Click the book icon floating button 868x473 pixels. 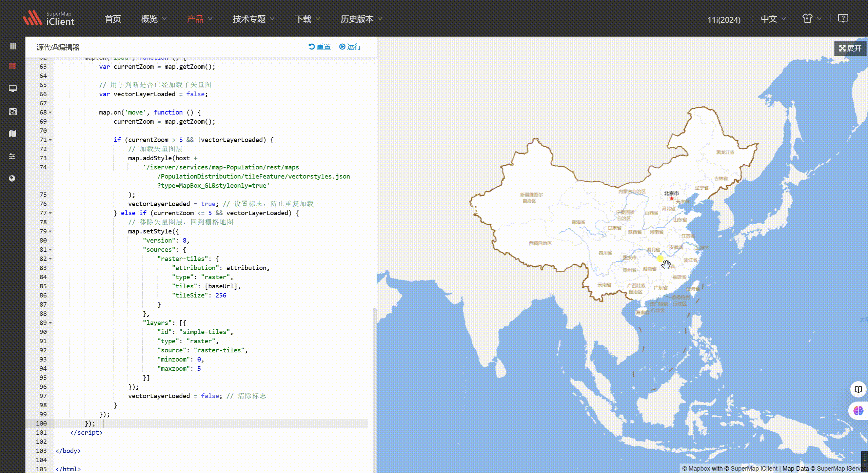click(858, 389)
